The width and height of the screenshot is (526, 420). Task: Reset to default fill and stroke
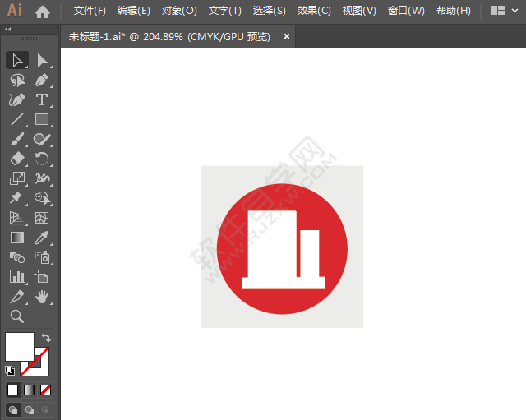10,371
